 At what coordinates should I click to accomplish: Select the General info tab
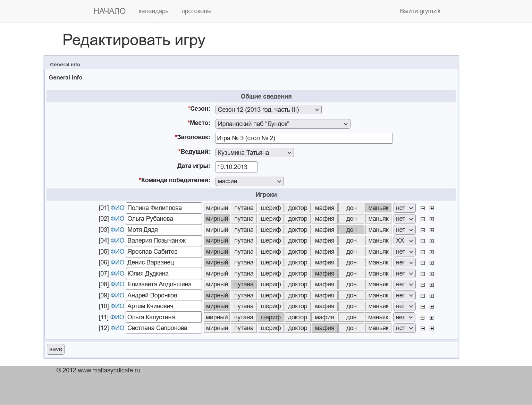(65, 65)
